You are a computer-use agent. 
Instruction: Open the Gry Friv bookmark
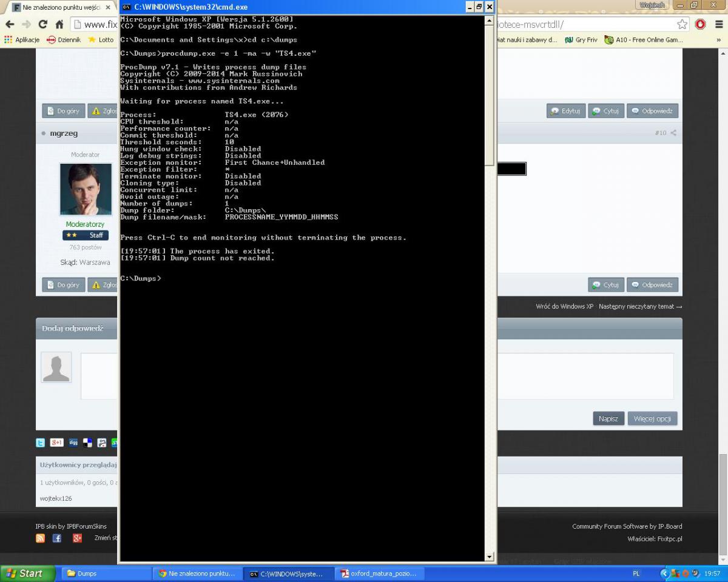[581, 40]
